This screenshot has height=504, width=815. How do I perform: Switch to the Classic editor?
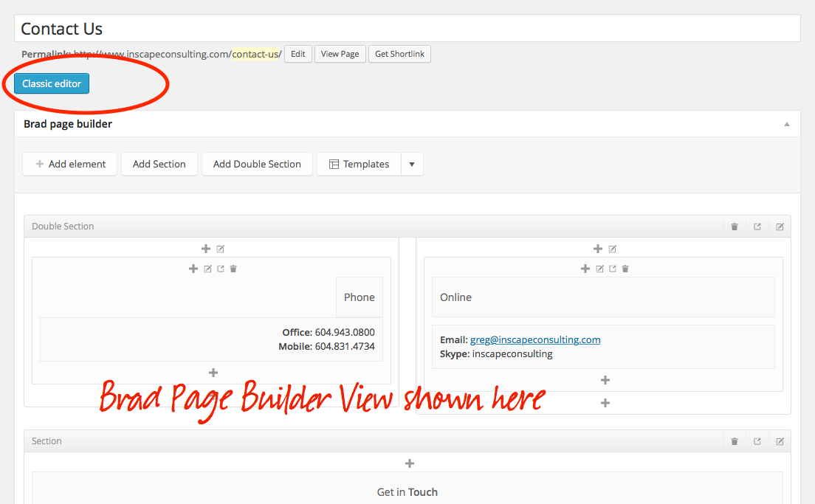click(x=52, y=83)
